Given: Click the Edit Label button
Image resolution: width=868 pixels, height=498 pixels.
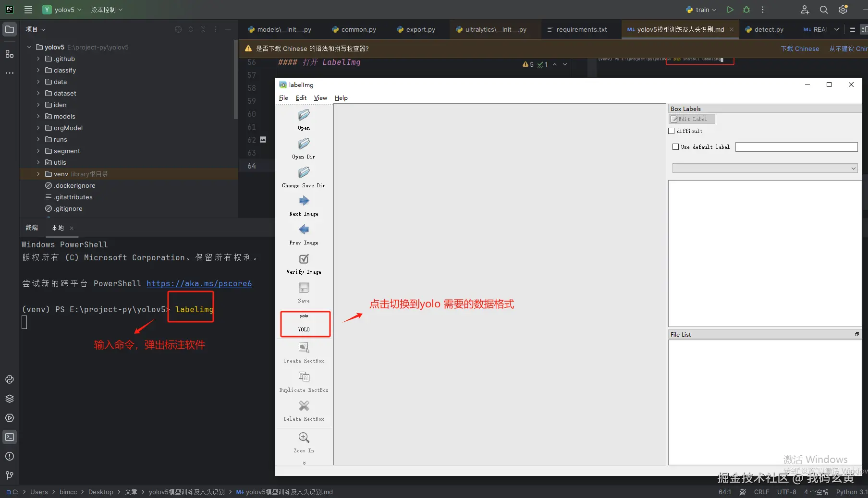Looking at the screenshot, I should pyautogui.click(x=692, y=119).
